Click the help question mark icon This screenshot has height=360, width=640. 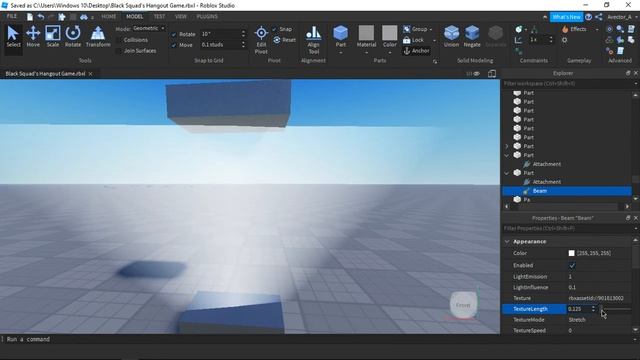coord(588,17)
